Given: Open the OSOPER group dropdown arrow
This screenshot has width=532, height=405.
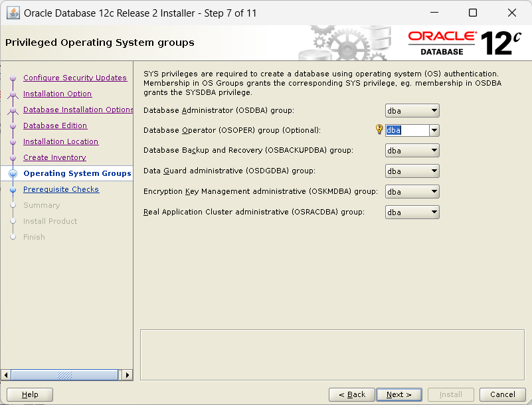Looking at the screenshot, I should click(434, 130).
